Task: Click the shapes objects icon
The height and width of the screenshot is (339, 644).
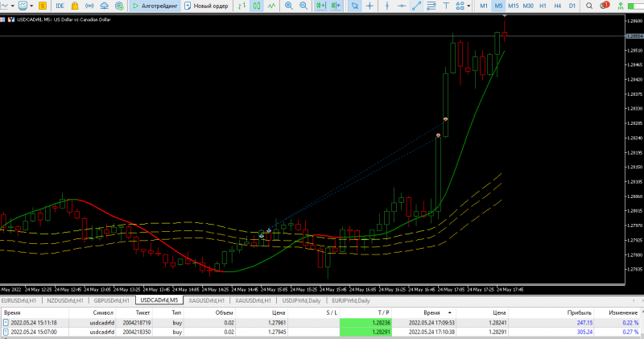Action: tap(460, 6)
